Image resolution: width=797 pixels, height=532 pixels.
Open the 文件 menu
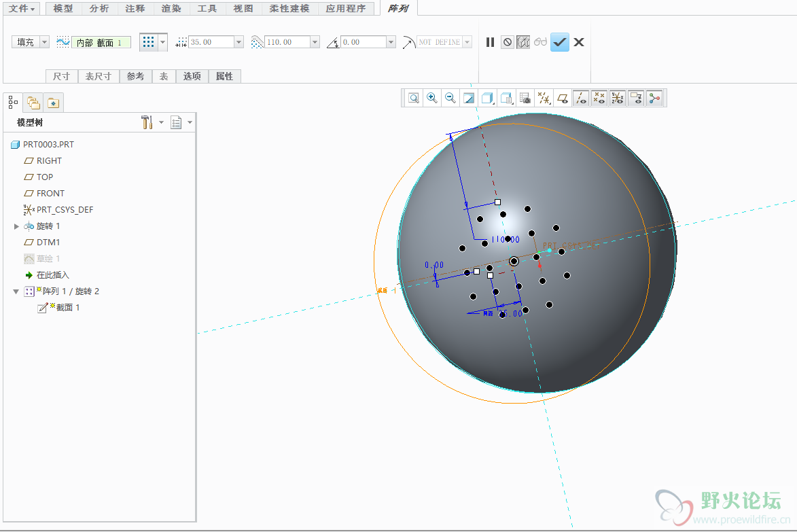pos(22,9)
